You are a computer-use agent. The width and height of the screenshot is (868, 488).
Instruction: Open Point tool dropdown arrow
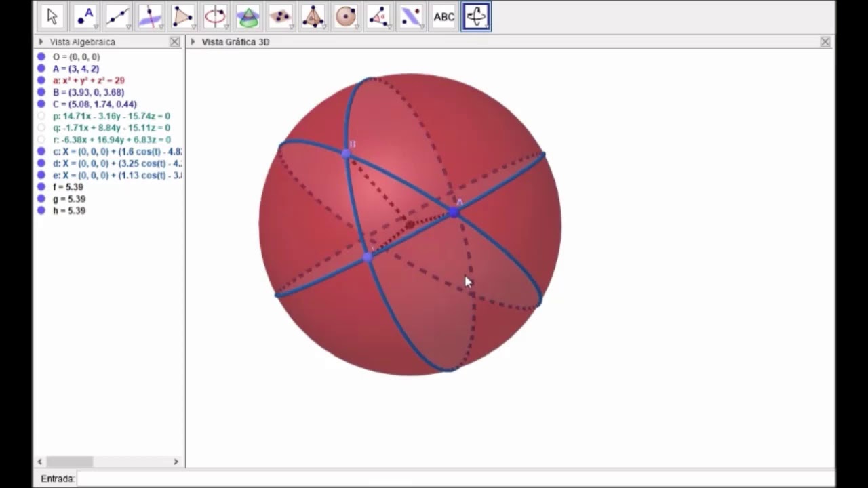point(96,28)
